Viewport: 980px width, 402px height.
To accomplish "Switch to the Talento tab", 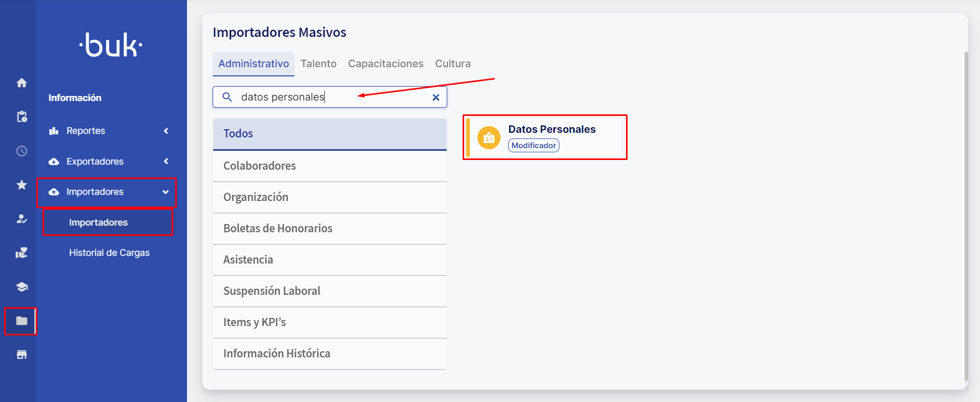I will coord(318,64).
